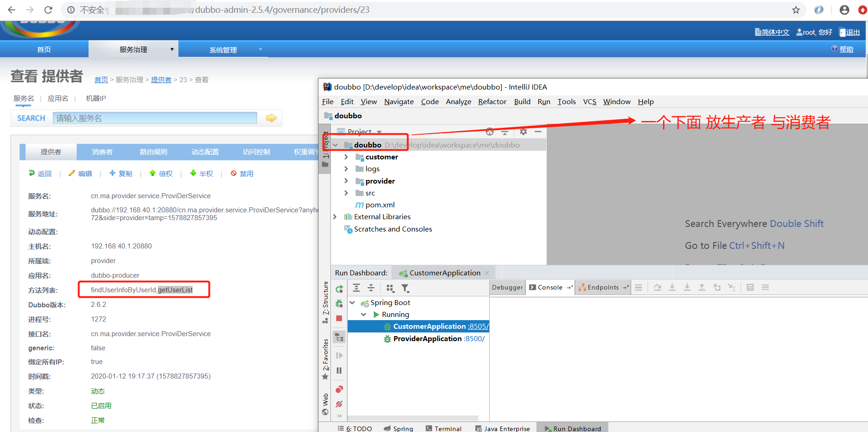868x432 pixels.
Task: Click the Evaluate Expression calculator icon
Action: 750,287
